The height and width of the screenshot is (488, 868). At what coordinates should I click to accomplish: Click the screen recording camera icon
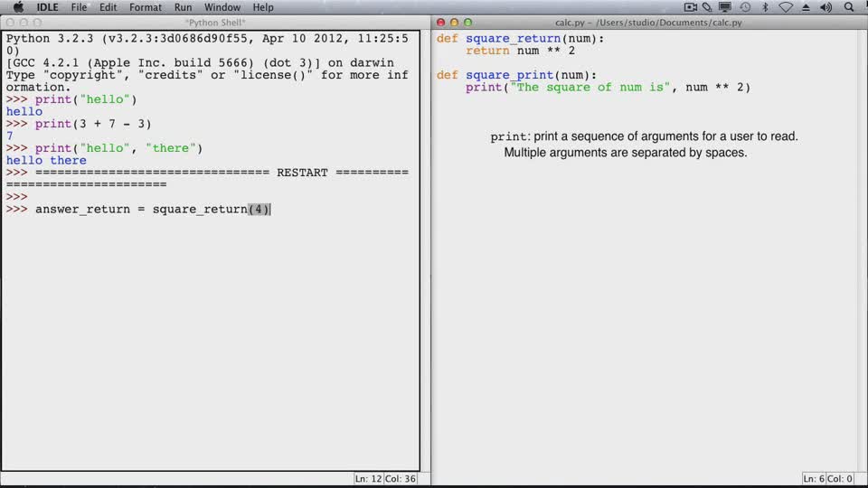pos(690,7)
